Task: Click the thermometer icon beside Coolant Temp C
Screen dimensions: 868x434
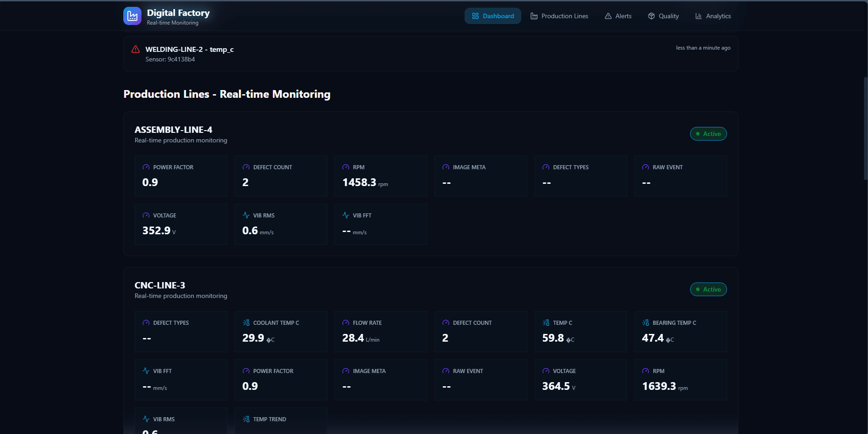Action: 246,323
